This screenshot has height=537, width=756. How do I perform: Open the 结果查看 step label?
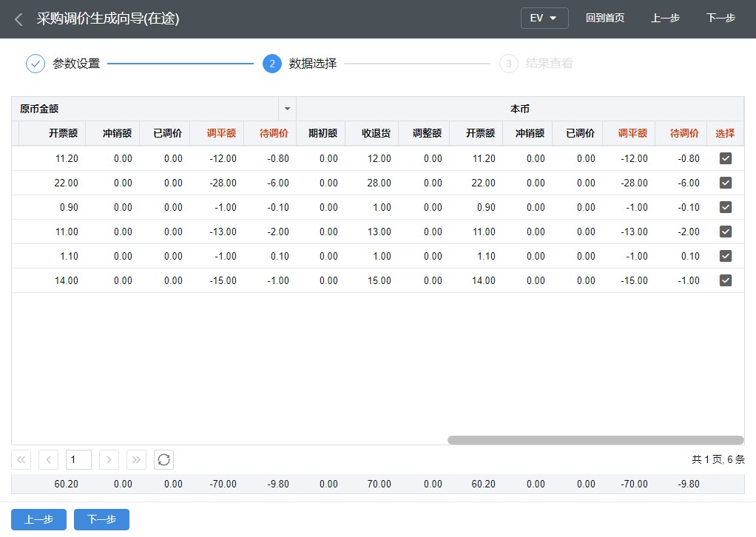click(549, 64)
